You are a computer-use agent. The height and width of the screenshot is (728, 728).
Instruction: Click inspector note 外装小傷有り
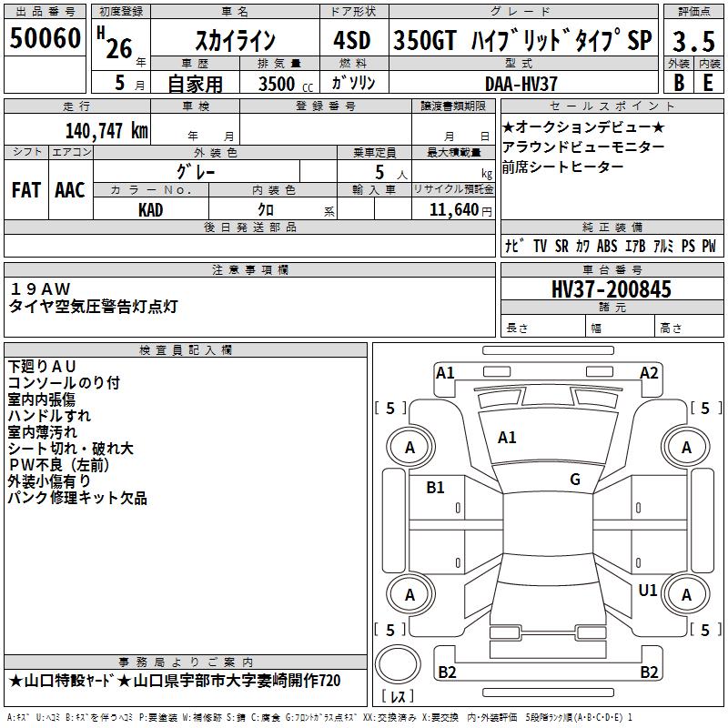(49, 481)
